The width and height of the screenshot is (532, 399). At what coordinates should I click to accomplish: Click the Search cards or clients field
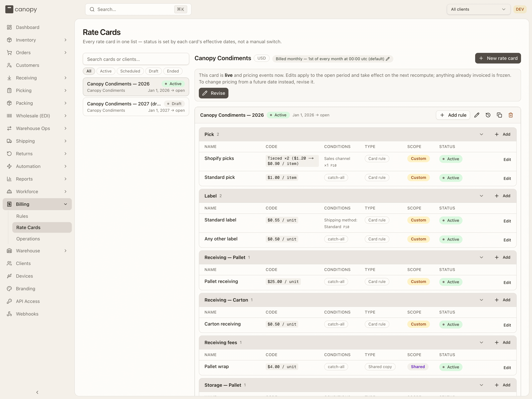[136, 59]
